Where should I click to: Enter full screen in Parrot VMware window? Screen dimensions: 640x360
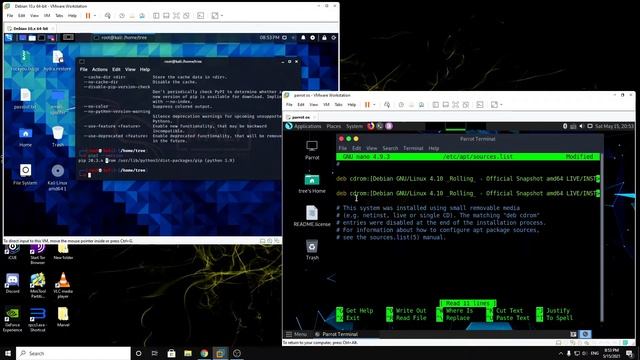(x=456, y=104)
